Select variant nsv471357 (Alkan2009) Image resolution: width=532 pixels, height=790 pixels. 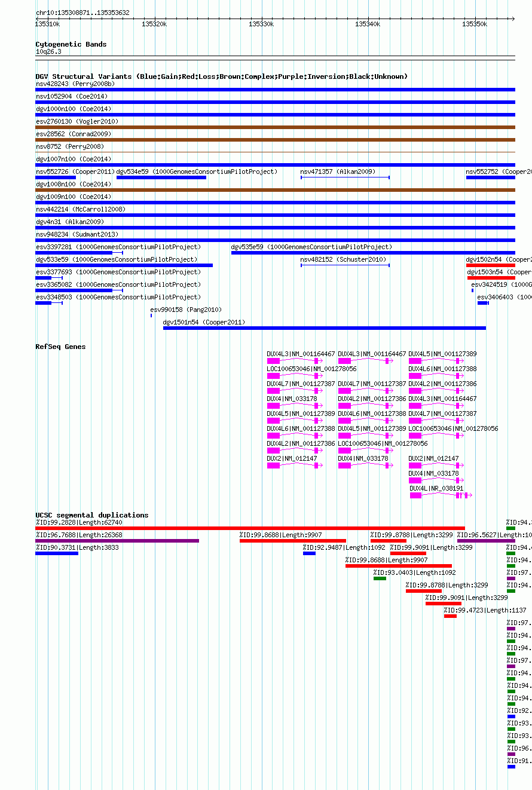click(338, 172)
